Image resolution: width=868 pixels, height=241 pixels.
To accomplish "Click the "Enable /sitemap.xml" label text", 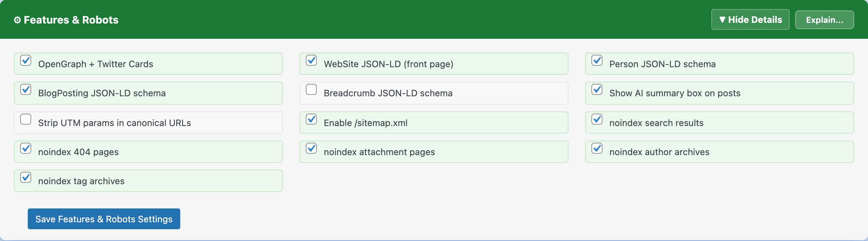I will 366,123.
